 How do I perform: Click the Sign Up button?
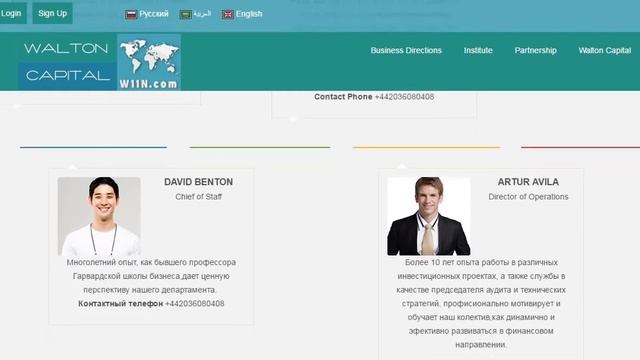click(52, 13)
